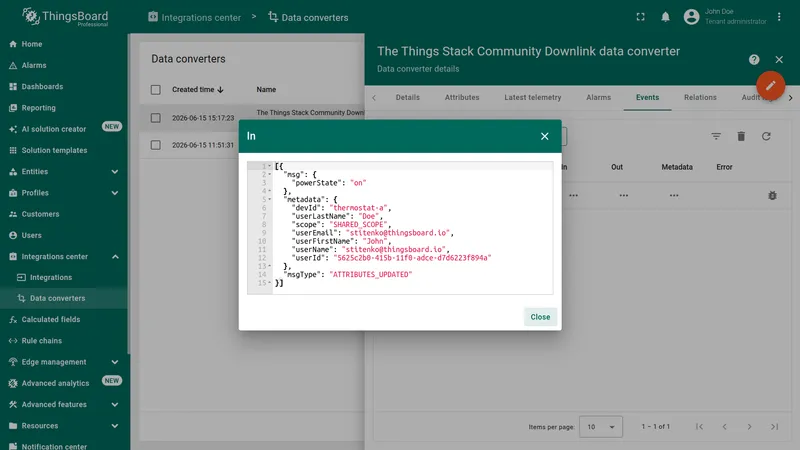The width and height of the screenshot is (800, 450).
Task: Click the ThingsBoard logo
Action: [65, 17]
